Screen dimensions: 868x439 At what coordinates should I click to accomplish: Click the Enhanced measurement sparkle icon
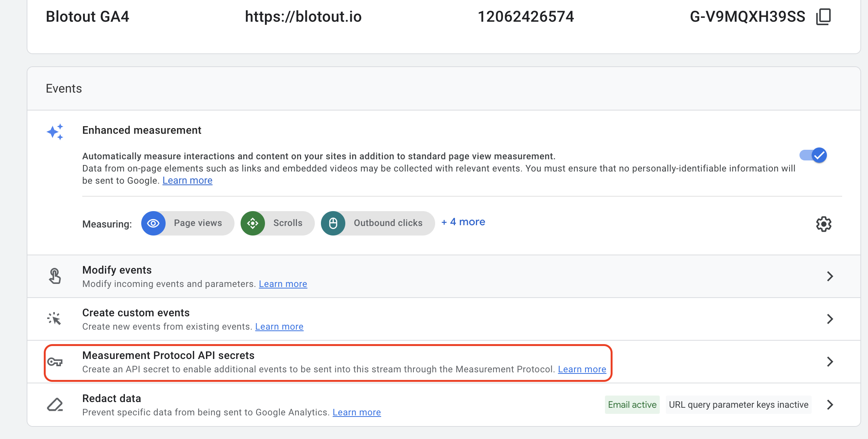coord(55,132)
